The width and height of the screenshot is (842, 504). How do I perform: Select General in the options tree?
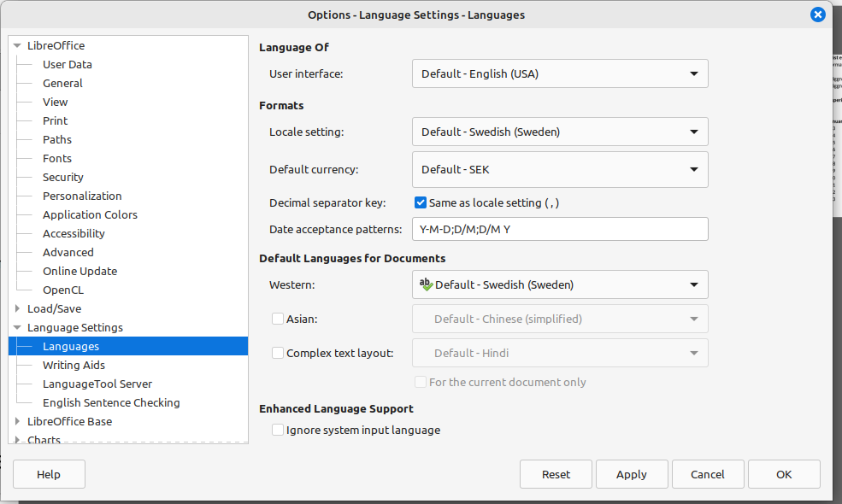tap(62, 83)
